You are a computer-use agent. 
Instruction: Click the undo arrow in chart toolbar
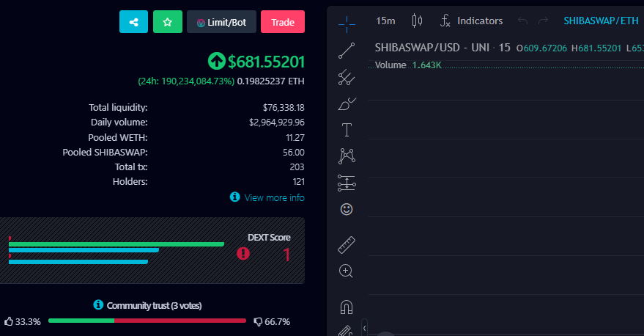522,21
